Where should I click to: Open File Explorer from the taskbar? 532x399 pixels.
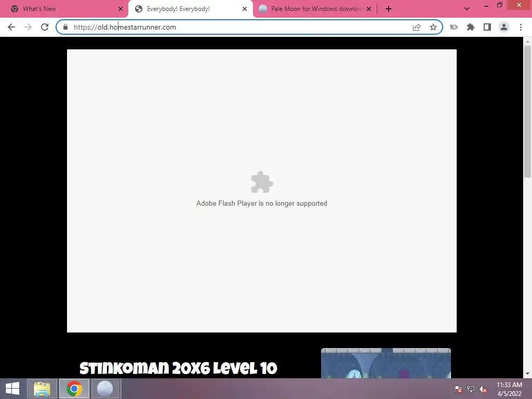pos(42,389)
